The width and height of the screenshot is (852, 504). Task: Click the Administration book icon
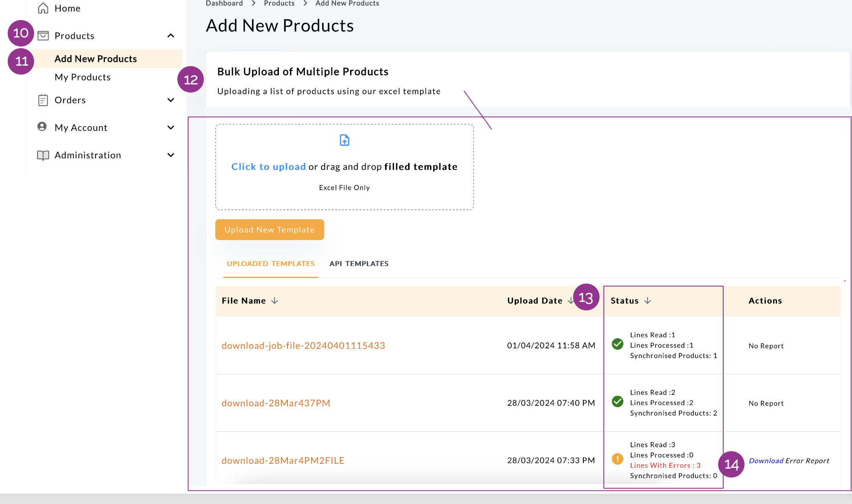click(43, 155)
